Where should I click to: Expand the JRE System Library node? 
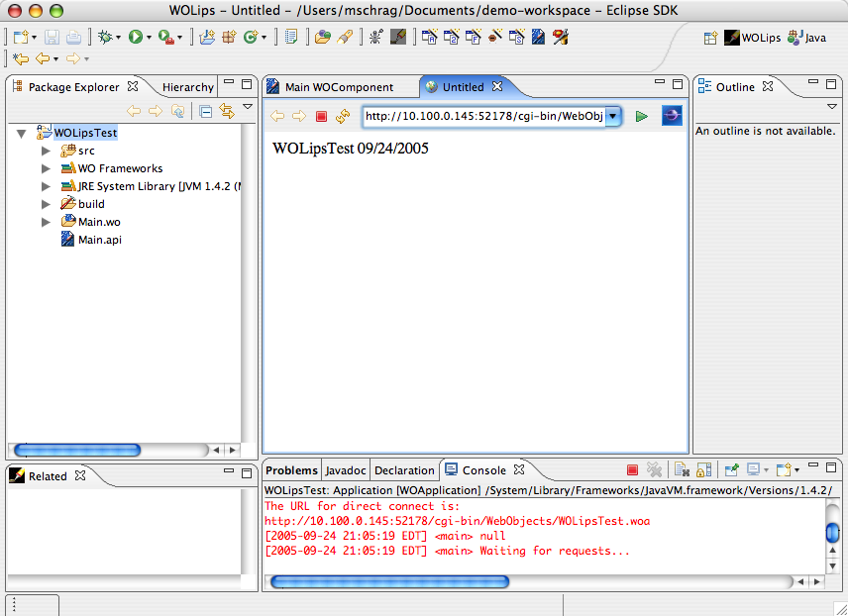[x=46, y=186]
